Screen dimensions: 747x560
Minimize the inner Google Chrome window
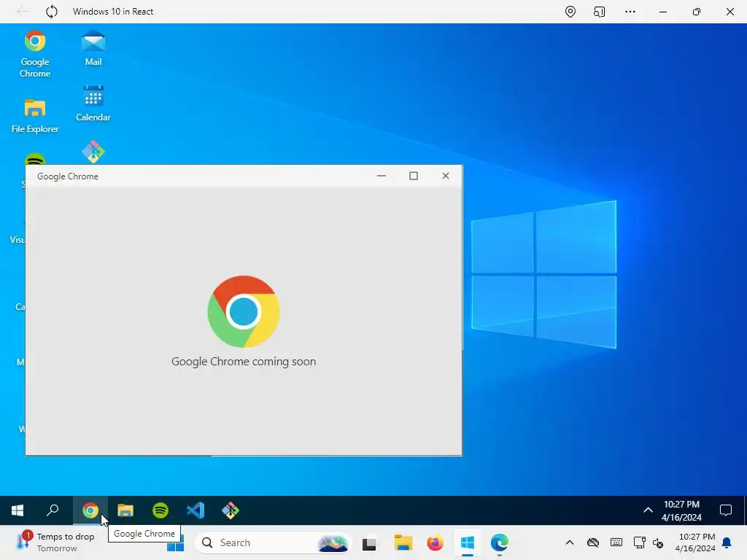tap(381, 176)
